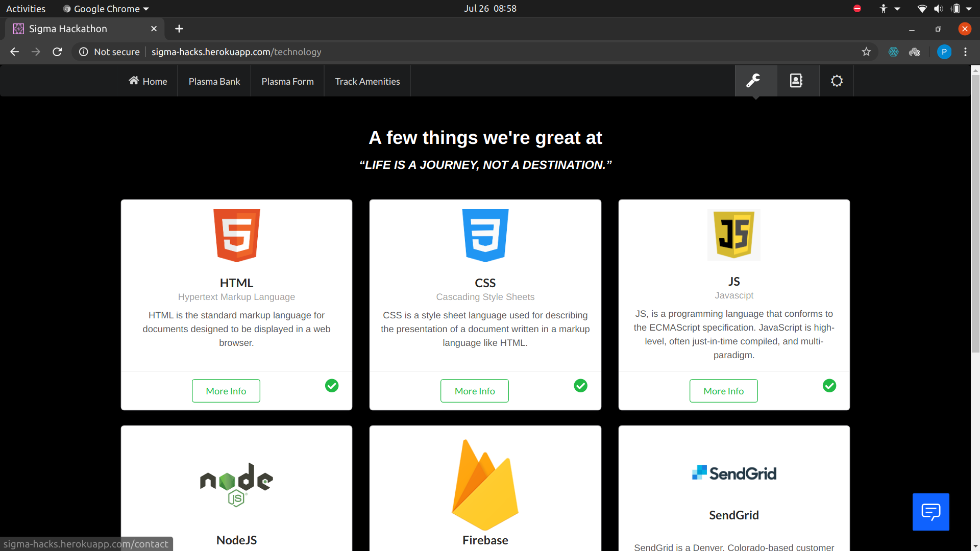Viewport: 980px width, 551px height.
Task: Click the React DevTools extension icon
Action: pyautogui.click(x=893, y=52)
